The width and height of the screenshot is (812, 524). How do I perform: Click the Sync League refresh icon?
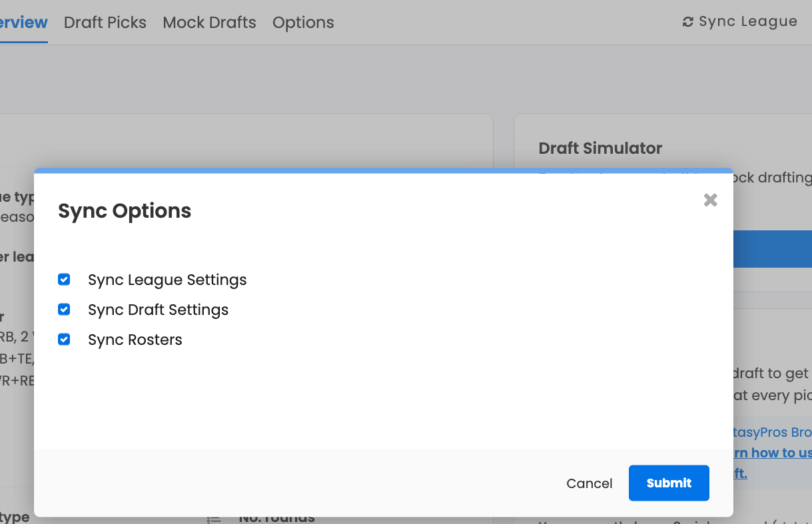pyautogui.click(x=688, y=22)
